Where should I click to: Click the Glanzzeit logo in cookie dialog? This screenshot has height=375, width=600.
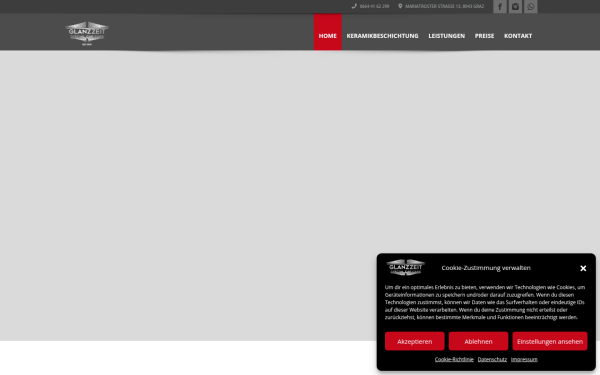(406, 267)
